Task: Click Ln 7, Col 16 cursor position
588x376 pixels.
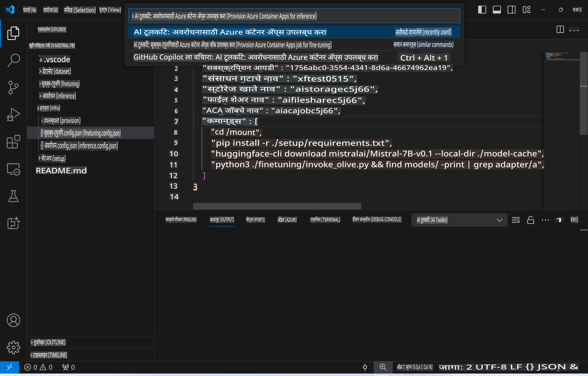Action: coord(414,367)
